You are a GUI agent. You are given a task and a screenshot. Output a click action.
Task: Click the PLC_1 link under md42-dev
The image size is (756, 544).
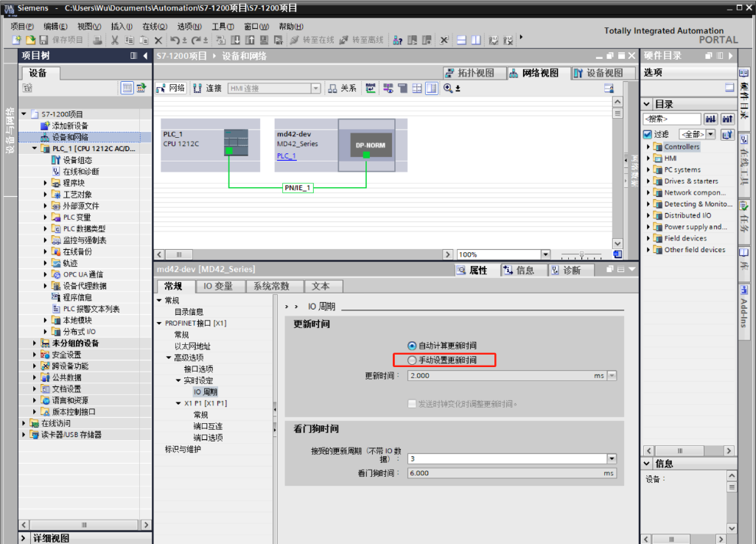286,156
